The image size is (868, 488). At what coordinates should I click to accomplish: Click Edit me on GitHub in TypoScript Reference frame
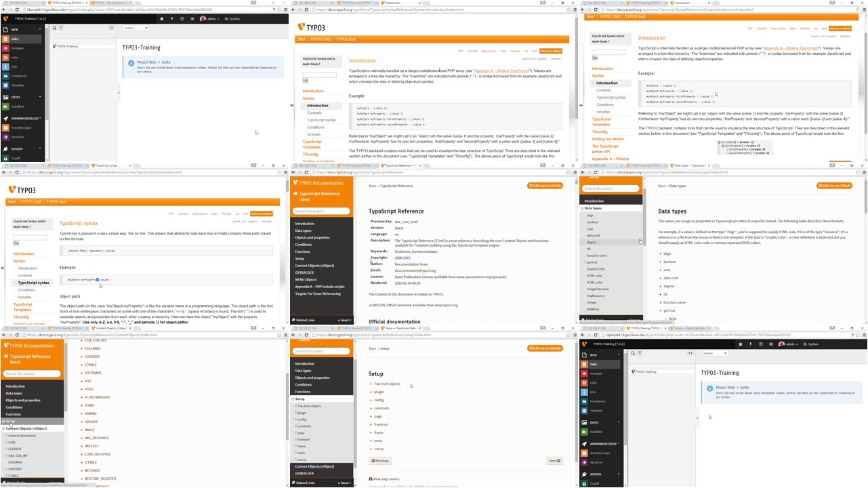(x=545, y=186)
